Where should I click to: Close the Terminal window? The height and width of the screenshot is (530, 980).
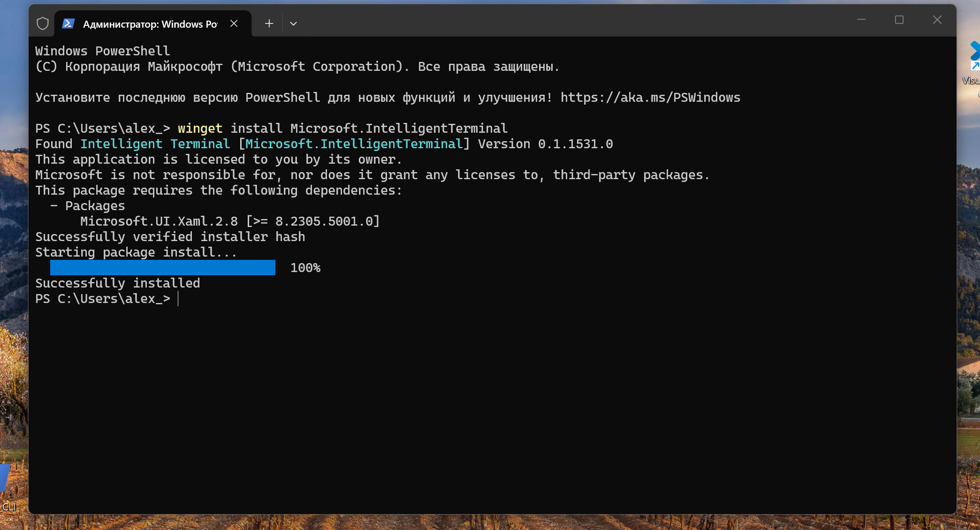tap(937, 20)
